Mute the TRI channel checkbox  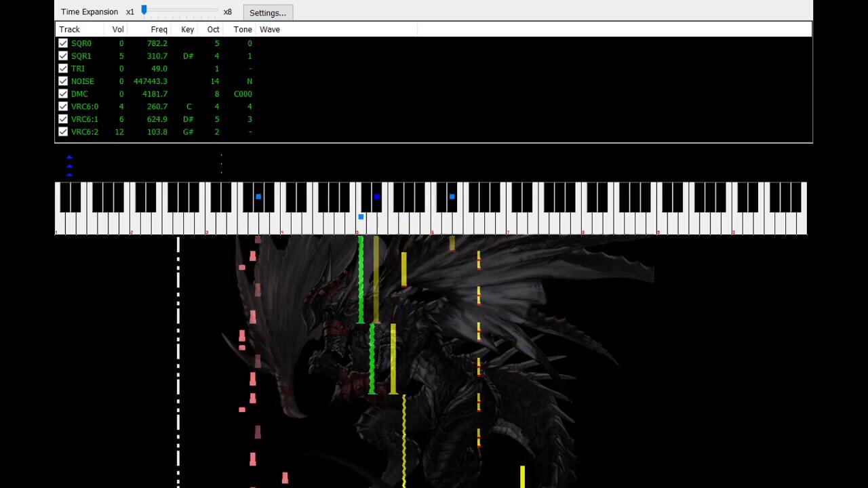63,68
